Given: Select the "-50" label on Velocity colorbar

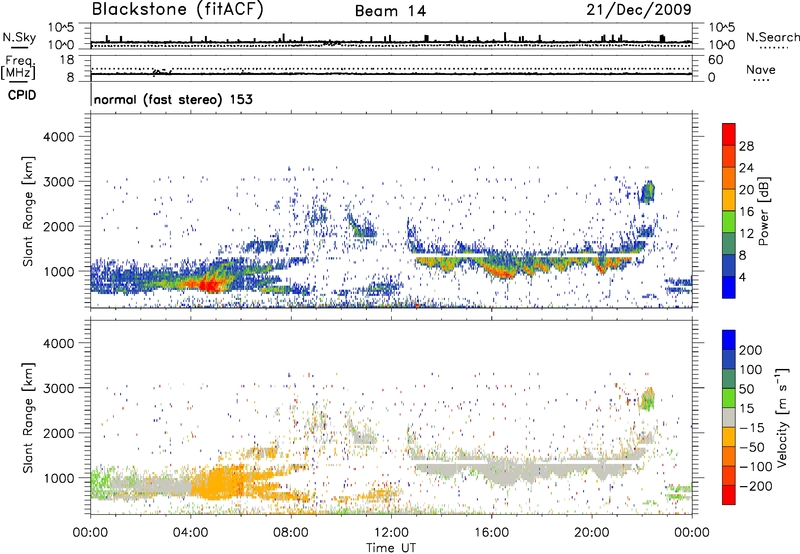Looking at the screenshot, I should click(x=752, y=447).
